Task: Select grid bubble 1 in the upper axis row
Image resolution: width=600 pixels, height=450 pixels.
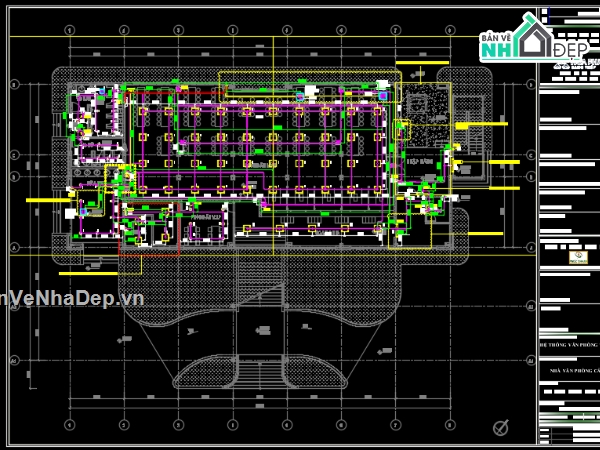Action: 69,30
